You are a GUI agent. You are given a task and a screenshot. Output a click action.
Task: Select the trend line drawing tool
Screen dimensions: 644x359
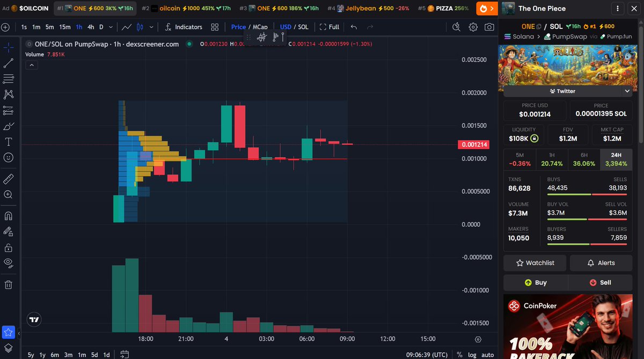(9, 63)
